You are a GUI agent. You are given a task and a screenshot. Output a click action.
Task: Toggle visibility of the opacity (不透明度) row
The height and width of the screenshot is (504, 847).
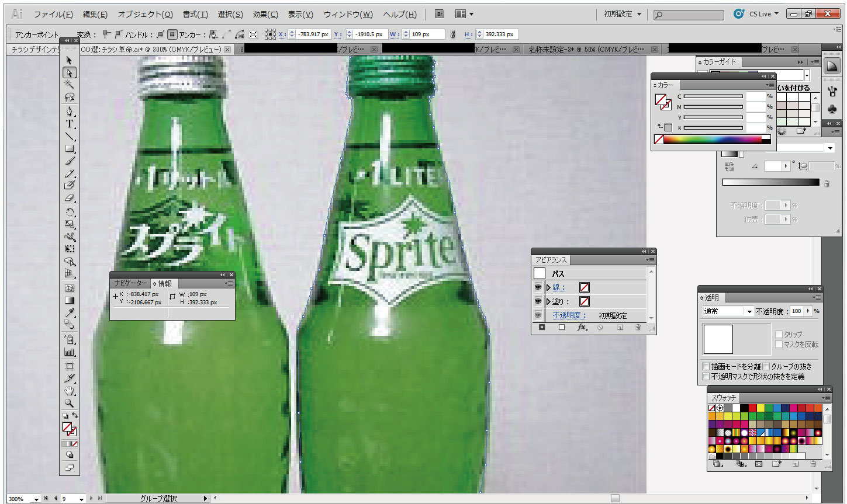(x=538, y=315)
